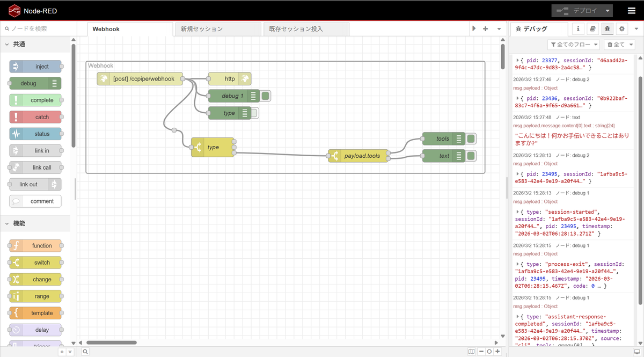Viewport: 644px width, 357px height.
Task: Expand the pid 23436 debug object
Action: (x=518, y=98)
